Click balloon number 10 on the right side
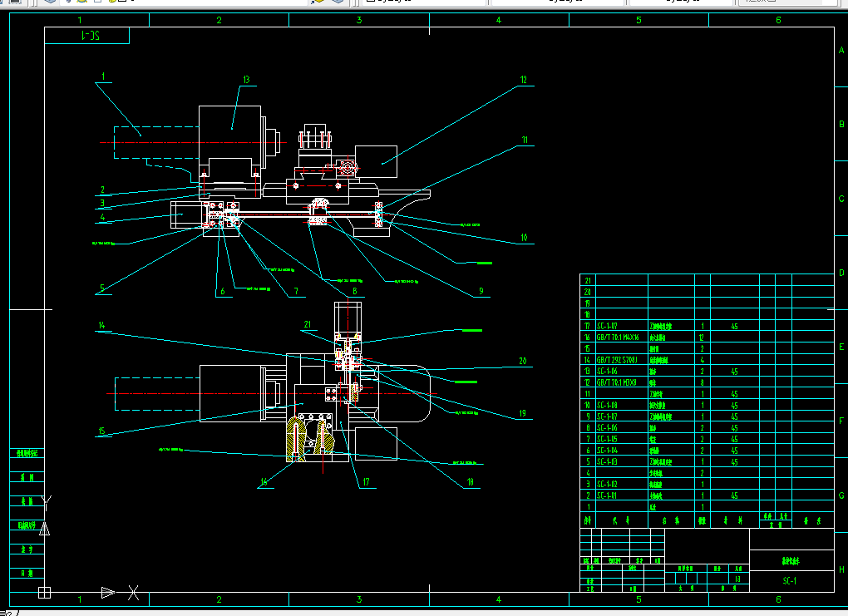 tap(524, 238)
